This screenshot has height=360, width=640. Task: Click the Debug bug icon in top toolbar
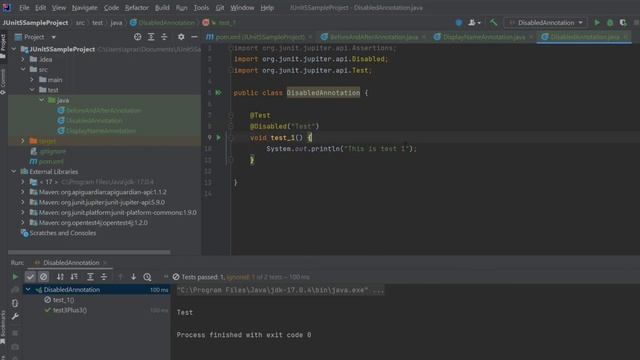pyautogui.click(x=610, y=22)
